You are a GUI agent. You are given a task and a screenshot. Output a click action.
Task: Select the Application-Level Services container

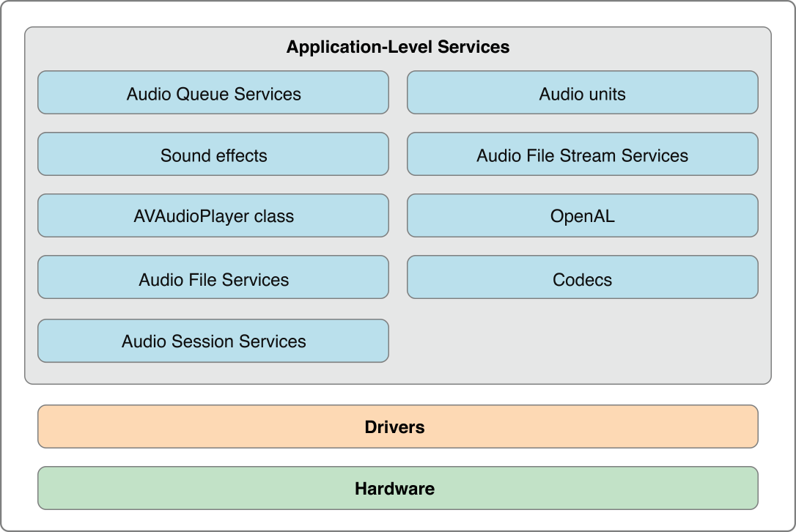[398, 205]
